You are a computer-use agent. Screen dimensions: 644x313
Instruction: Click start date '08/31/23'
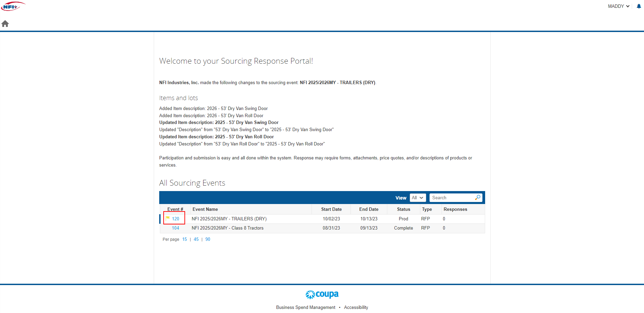tap(331, 228)
